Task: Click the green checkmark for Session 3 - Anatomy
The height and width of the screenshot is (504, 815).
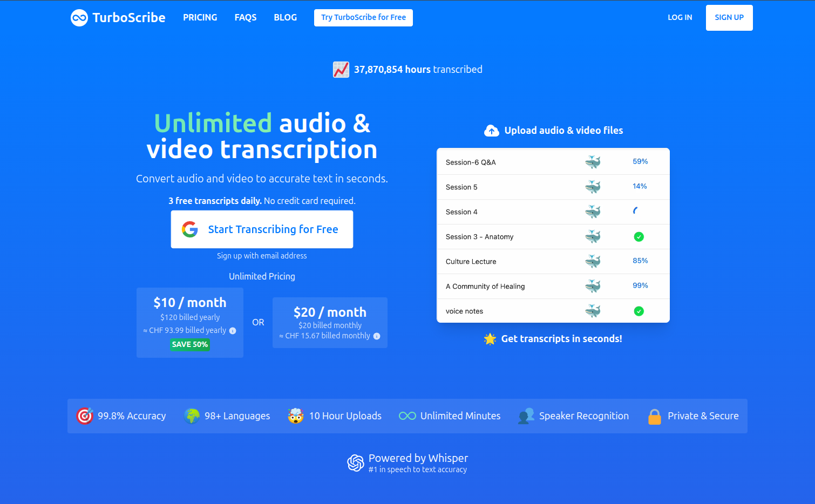Action: (639, 237)
